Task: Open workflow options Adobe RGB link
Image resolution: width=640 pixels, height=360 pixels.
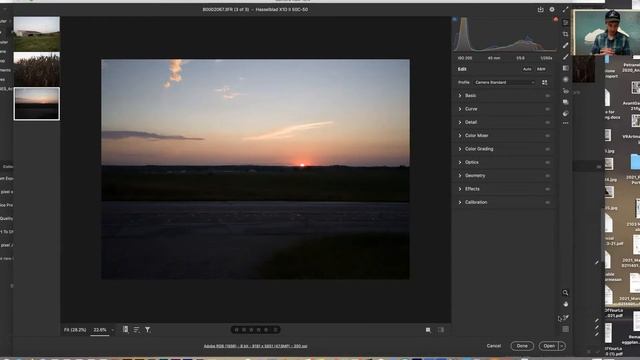Action: tap(256, 346)
